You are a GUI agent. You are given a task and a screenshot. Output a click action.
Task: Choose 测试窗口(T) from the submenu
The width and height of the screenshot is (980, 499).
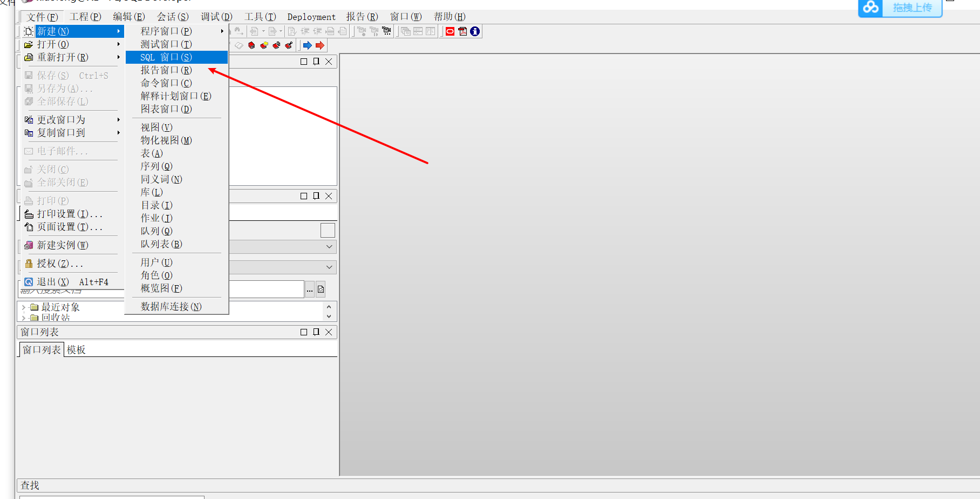(177, 44)
